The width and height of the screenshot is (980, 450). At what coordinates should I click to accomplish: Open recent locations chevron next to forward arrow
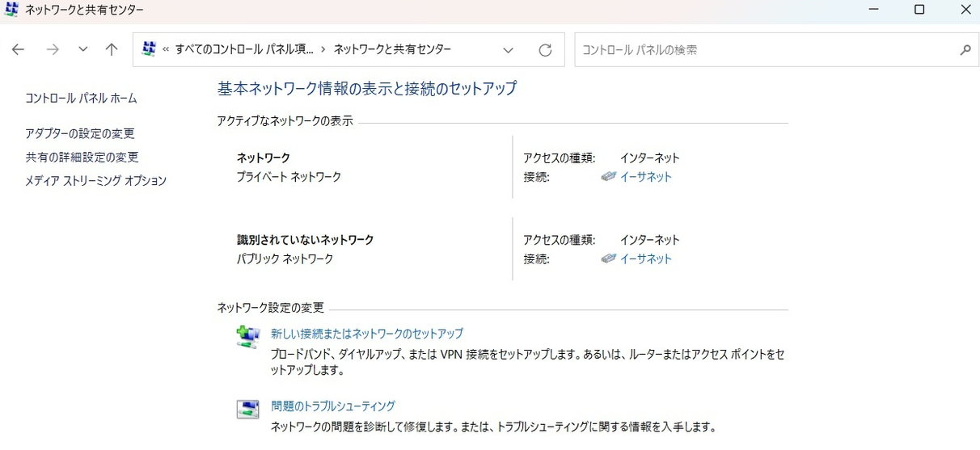tap(82, 49)
